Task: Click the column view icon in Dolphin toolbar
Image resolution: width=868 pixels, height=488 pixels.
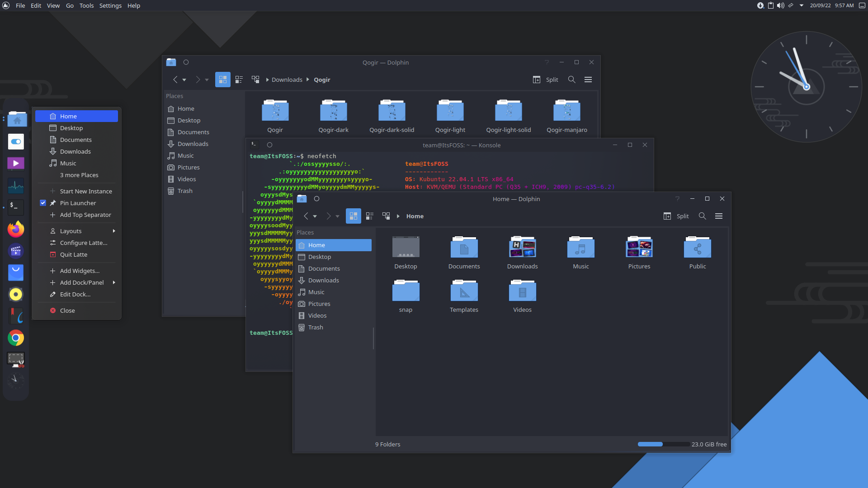Action: click(386, 216)
